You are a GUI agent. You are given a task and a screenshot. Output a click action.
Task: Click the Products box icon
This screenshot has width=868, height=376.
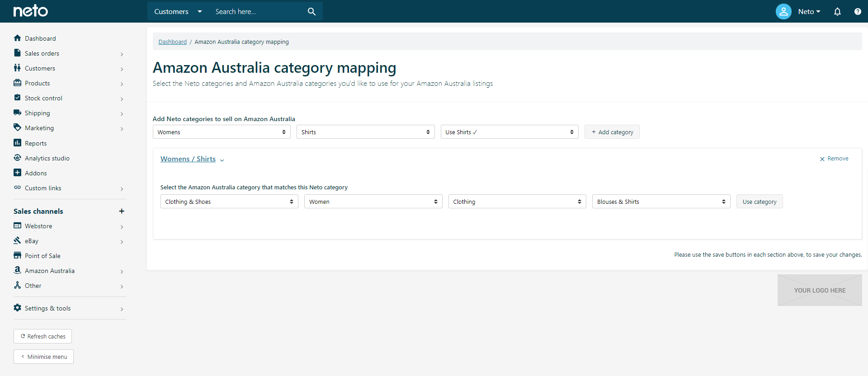point(17,83)
